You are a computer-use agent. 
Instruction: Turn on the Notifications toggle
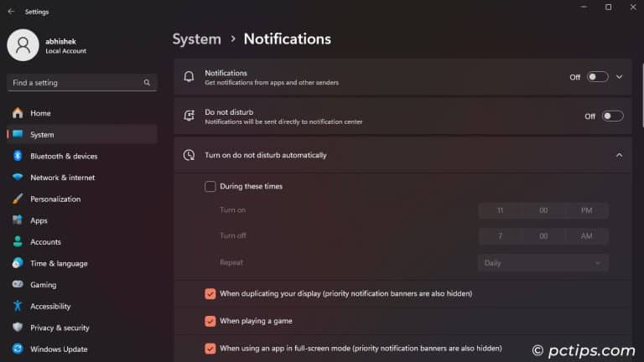597,77
